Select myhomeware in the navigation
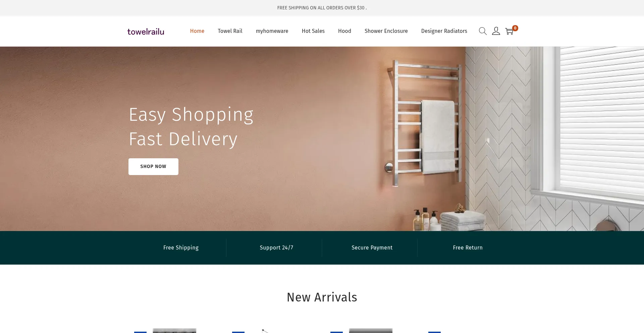Image resolution: width=644 pixels, height=333 pixels. point(272,31)
